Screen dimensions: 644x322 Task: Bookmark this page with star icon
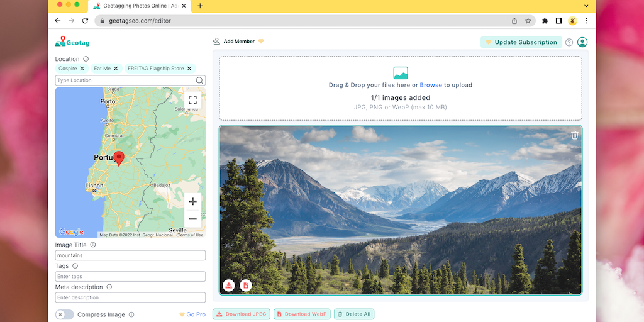[528, 21]
